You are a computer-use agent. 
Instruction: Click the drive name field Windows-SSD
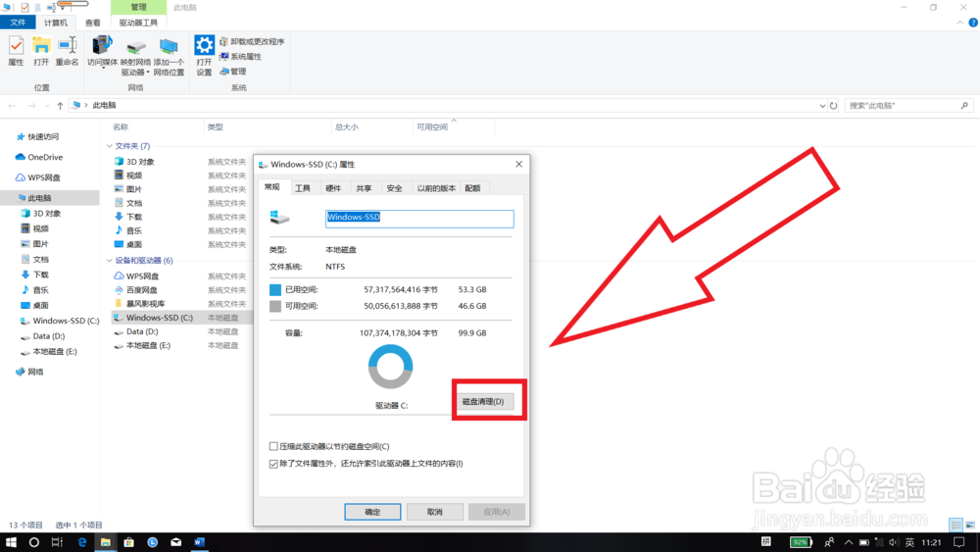(419, 219)
